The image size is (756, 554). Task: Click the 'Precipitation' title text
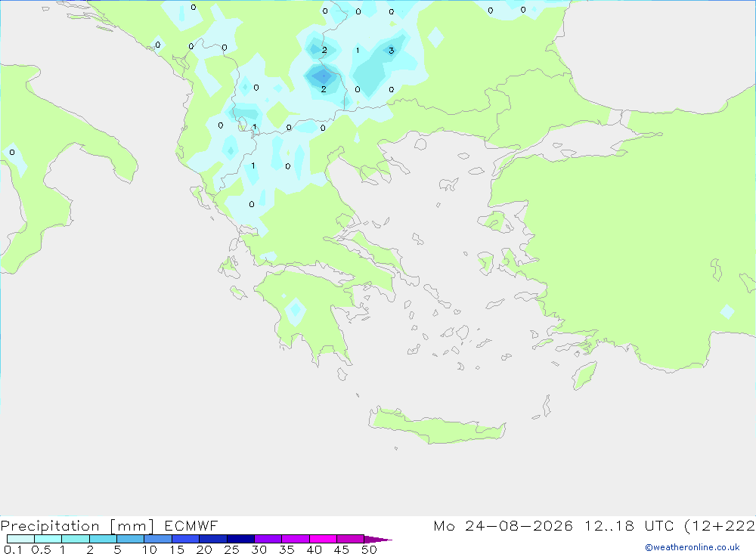pos(50,526)
